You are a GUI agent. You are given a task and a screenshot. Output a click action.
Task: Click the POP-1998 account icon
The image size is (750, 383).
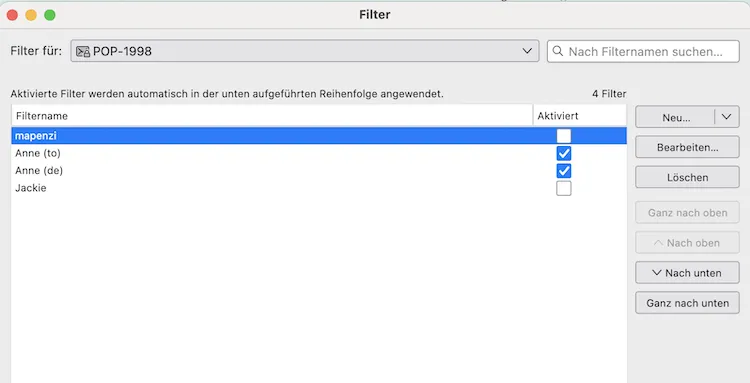(x=83, y=52)
